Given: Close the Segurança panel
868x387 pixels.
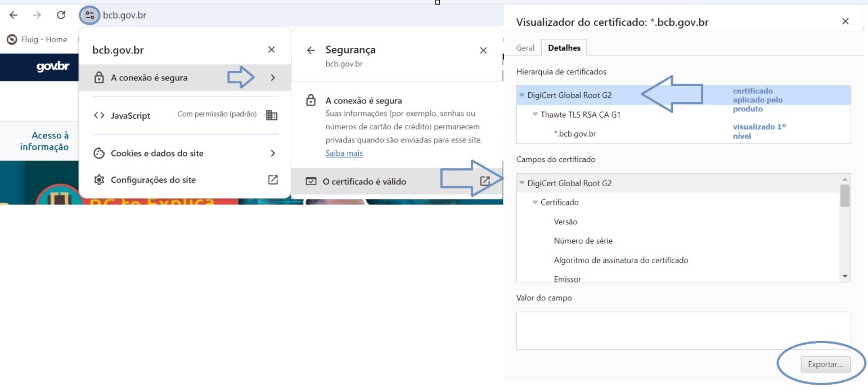Looking at the screenshot, I should tap(483, 51).
